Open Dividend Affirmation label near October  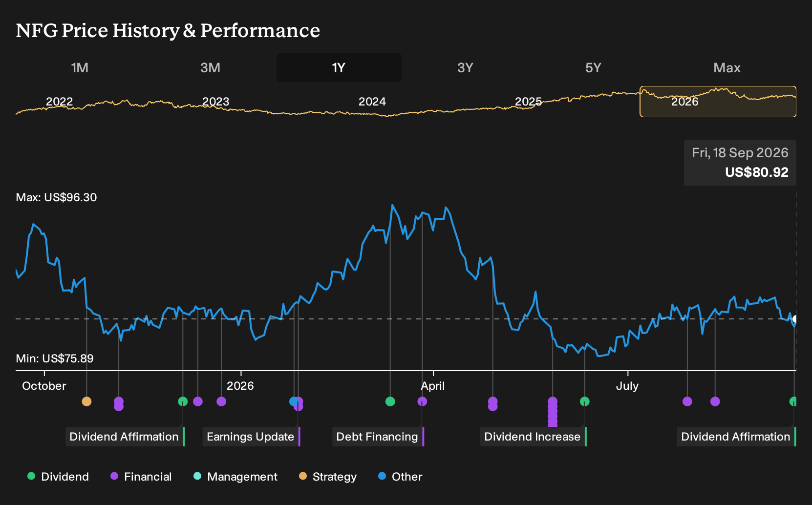click(125, 437)
